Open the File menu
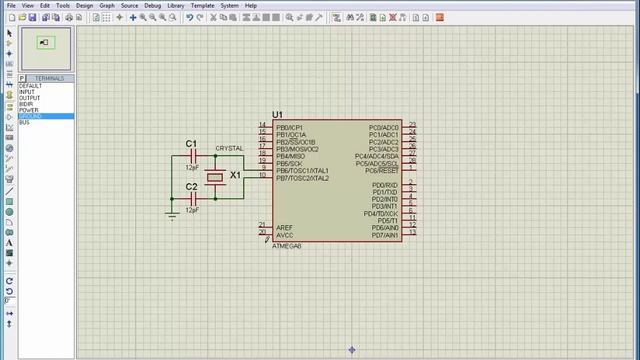Viewport: 640px width, 360px height. (11, 6)
